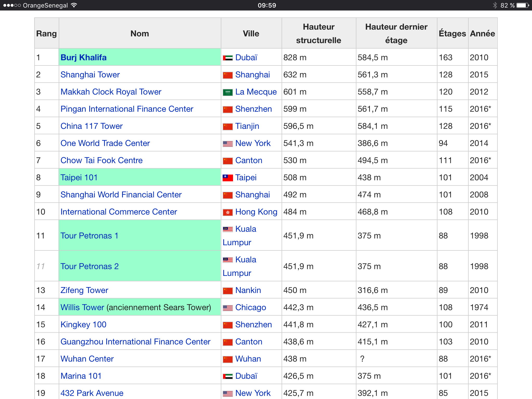The image size is (532, 399).
Task: Tap the Année column header
Action: tap(482, 34)
